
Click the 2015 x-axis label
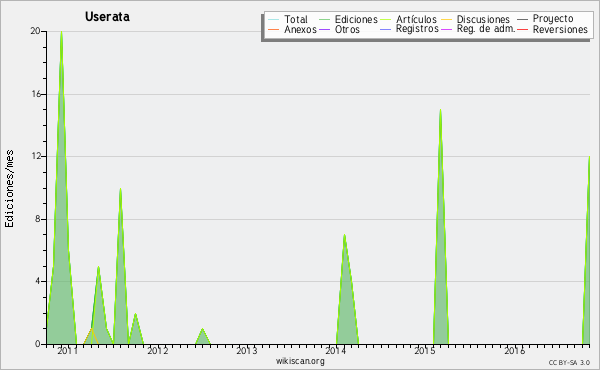(x=425, y=350)
